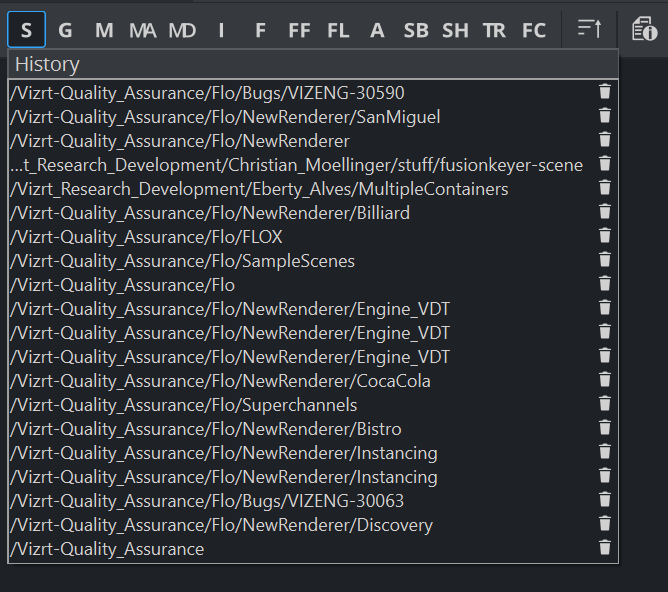Remove the SanMiguel entry via trash icon
The image size is (668, 592).
[x=604, y=116]
